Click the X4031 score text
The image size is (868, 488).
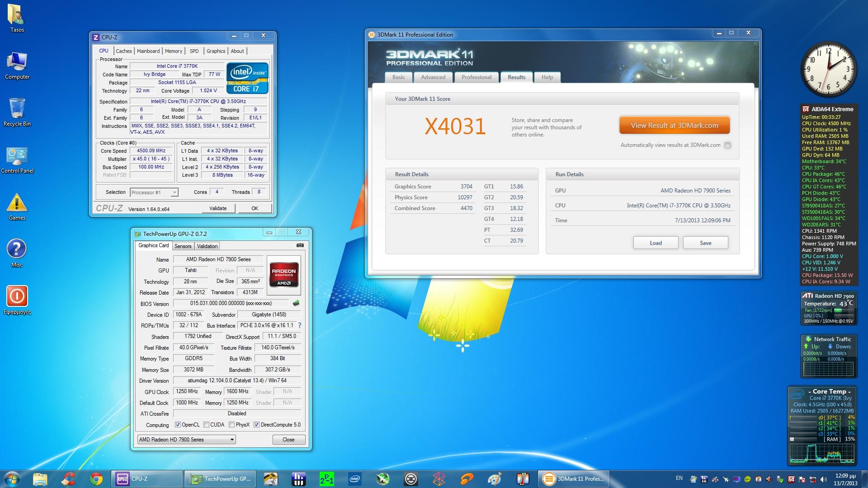click(x=455, y=127)
